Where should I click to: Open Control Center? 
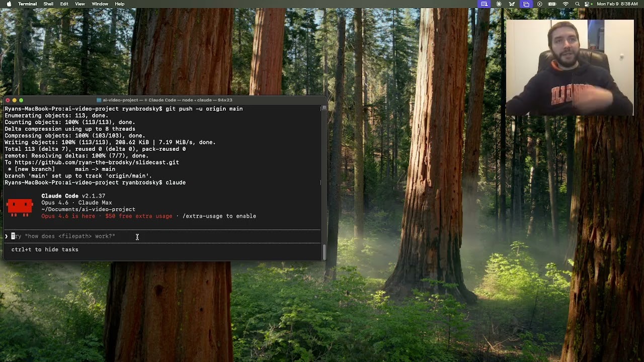pos(587,4)
